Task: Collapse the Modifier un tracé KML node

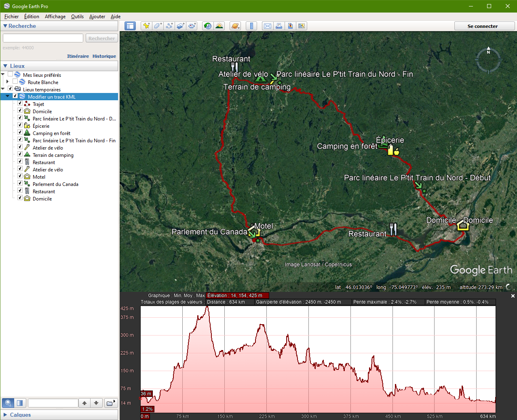Action: [8, 96]
